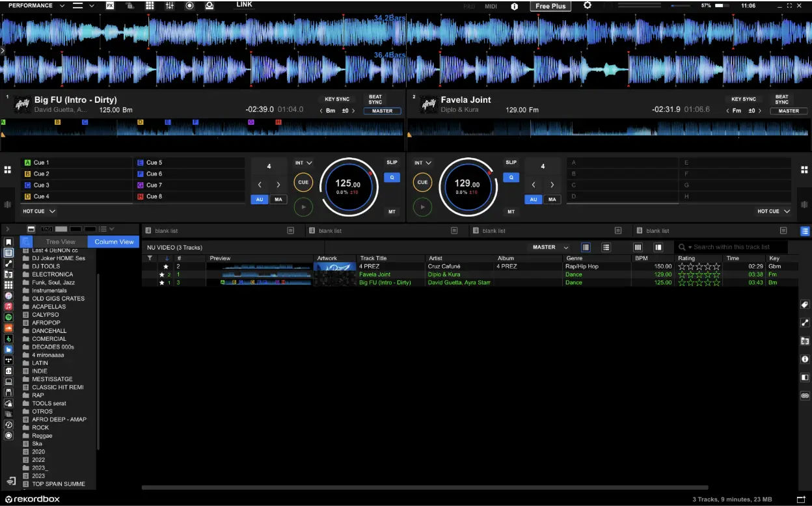812x506 pixels.
Task: Open the settings gear icon
Action: pos(588,5)
